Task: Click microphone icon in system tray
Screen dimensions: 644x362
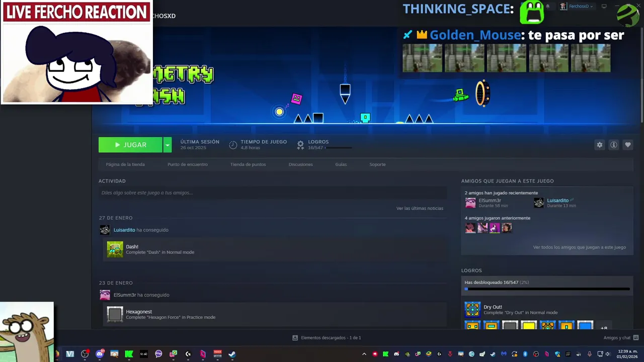Action: [589, 354]
